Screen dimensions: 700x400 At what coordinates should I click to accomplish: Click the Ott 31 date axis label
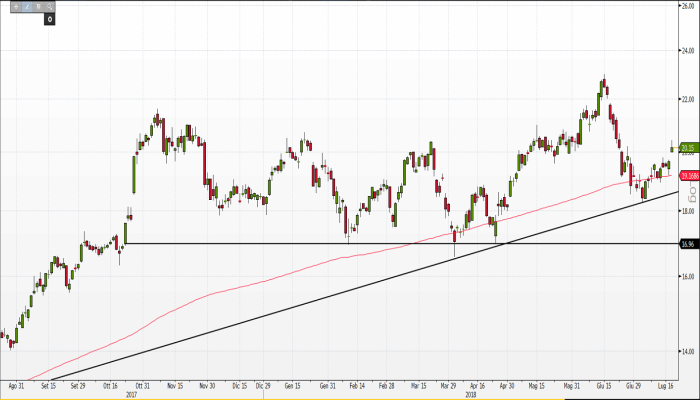(141, 384)
